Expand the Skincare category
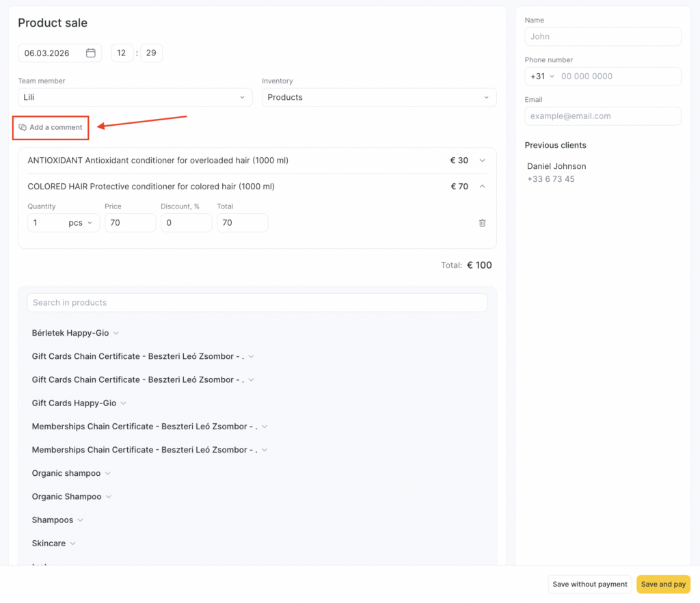 click(72, 544)
